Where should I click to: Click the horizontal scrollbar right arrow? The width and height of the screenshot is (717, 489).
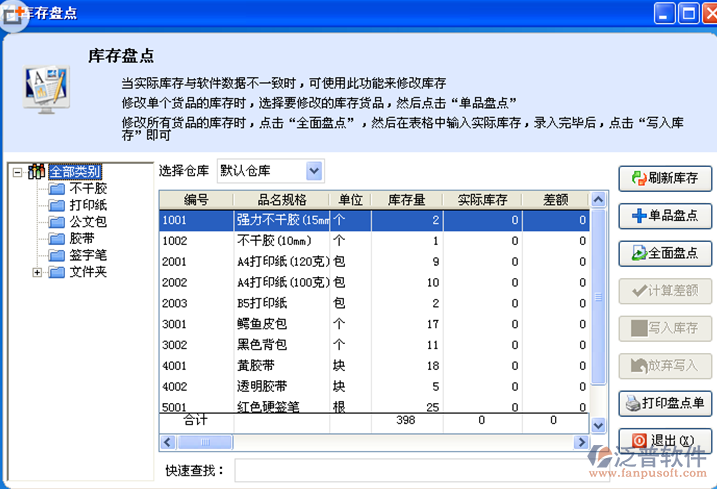click(x=580, y=442)
